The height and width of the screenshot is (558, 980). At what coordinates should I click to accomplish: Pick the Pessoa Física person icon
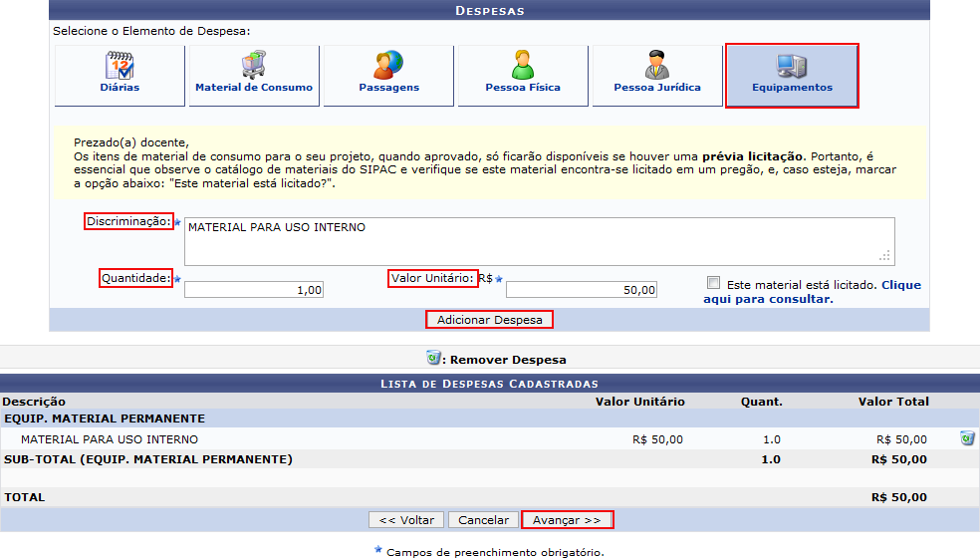[x=523, y=65]
